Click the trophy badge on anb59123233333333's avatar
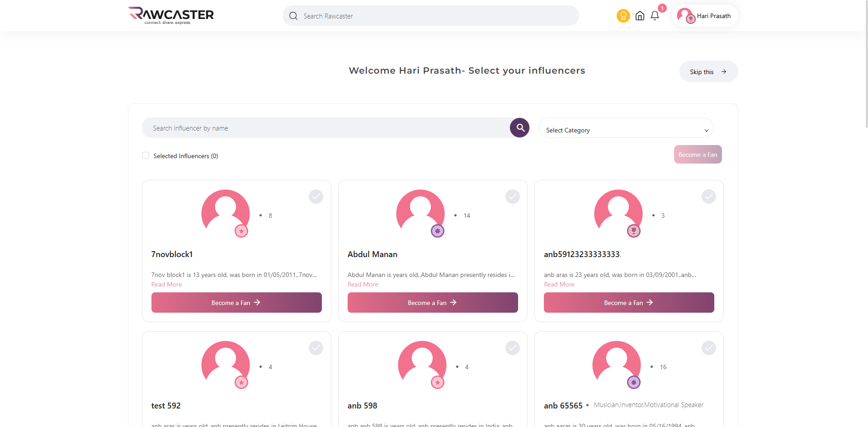This screenshot has width=868, height=427. 634,231
